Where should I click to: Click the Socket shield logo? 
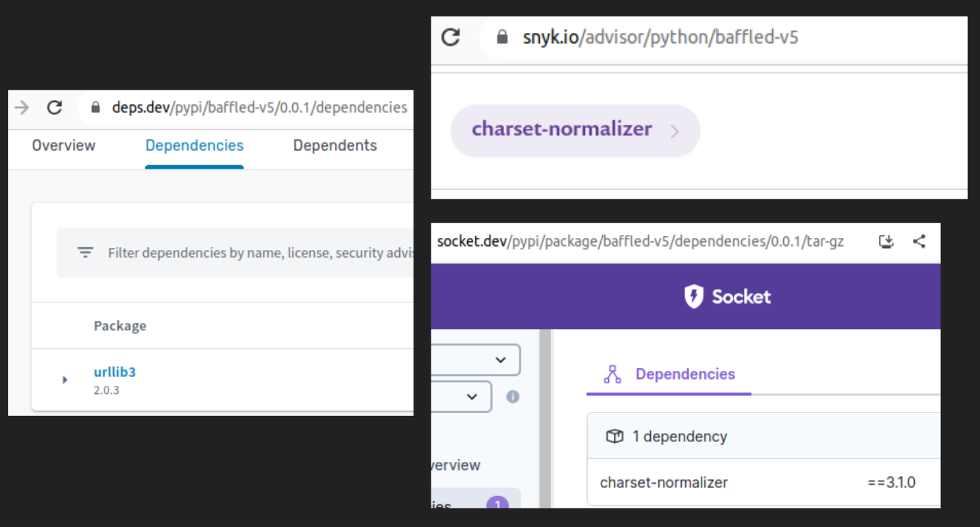pos(694,297)
